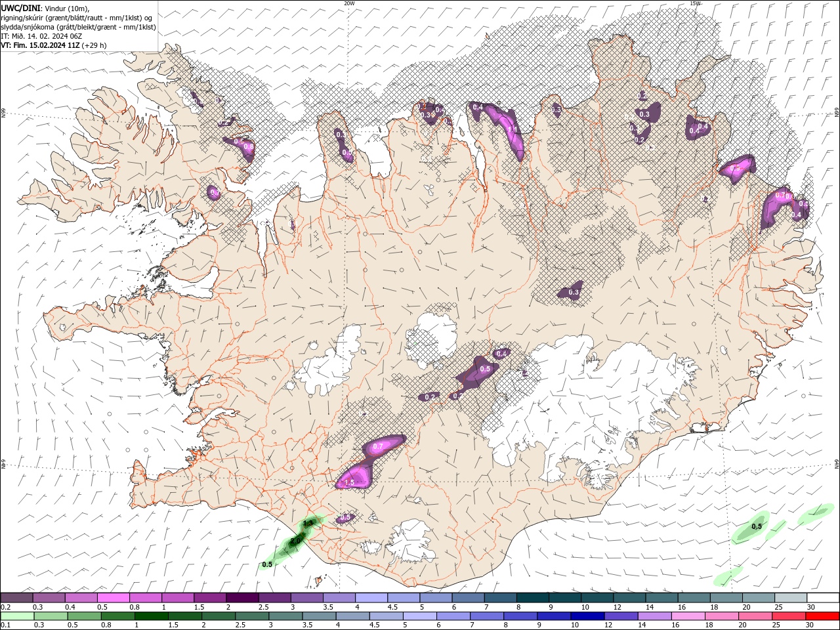The image size is (840, 630).
Task: Click the UWC/DINI title text
Action: coord(22,9)
